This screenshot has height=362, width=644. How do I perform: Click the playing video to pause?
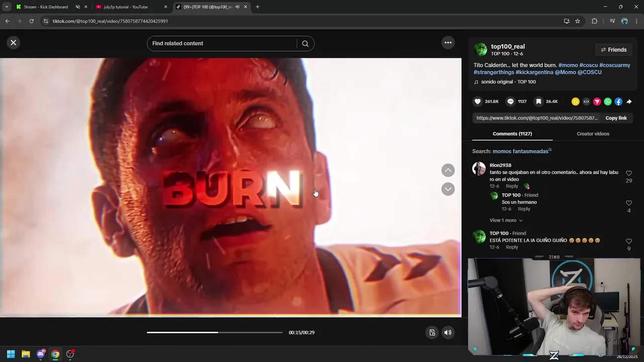pyautogui.click(x=230, y=188)
